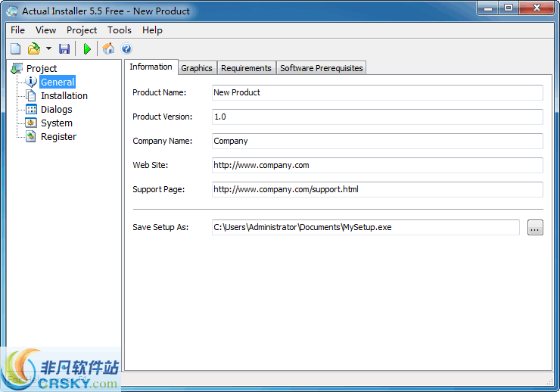Click the Home page house icon

(x=108, y=48)
